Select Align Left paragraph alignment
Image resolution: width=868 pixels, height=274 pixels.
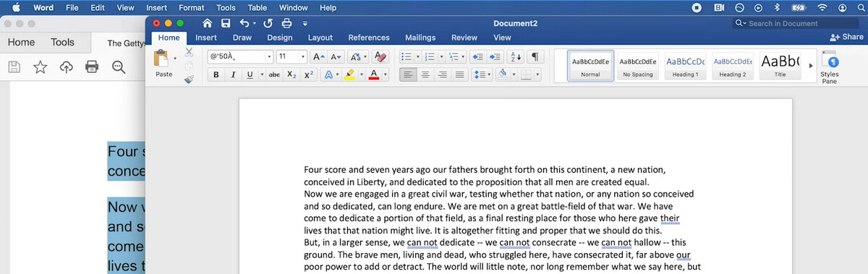tap(408, 74)
